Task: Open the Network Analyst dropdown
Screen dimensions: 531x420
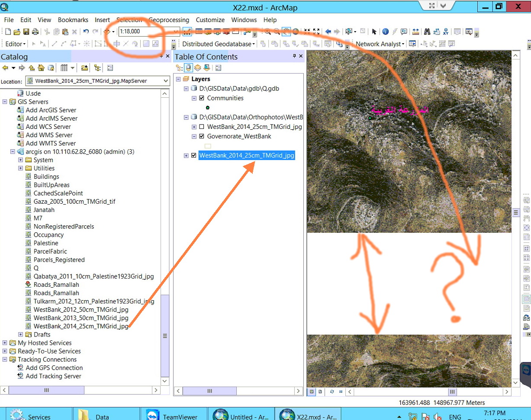Action: pos(380,44)
